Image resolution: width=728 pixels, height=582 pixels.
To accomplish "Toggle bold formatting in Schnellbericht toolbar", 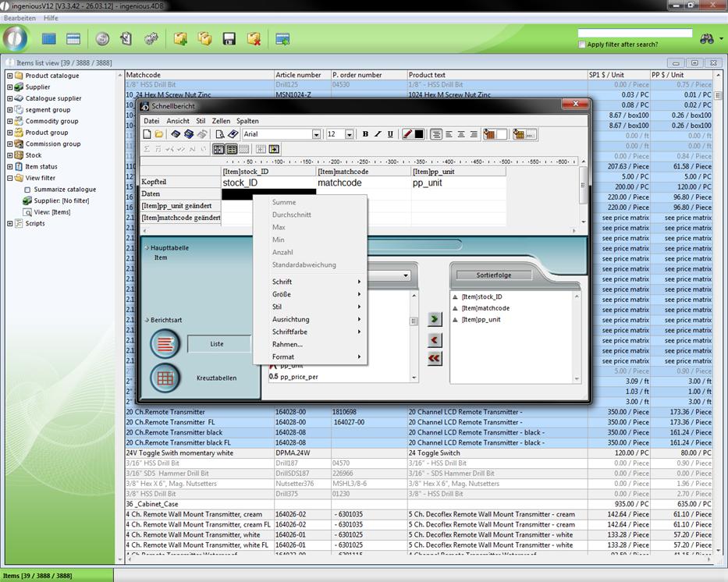I will [x=365, y=134].
